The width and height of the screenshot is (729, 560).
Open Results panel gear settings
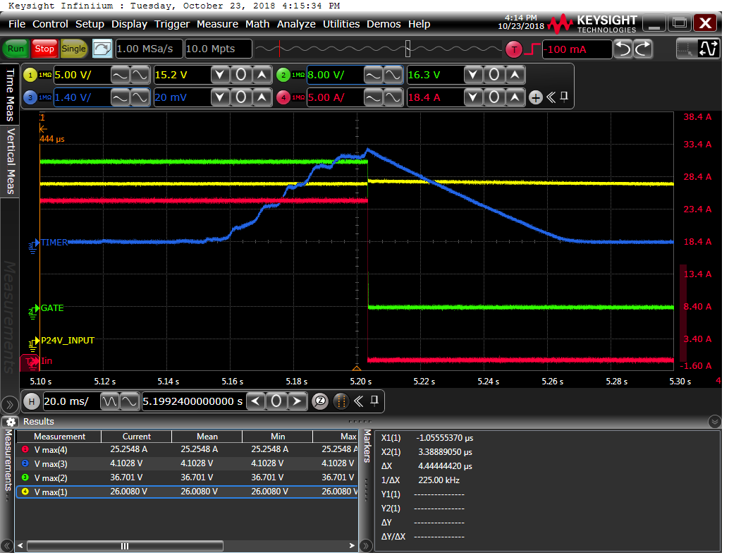pos(11,422)
